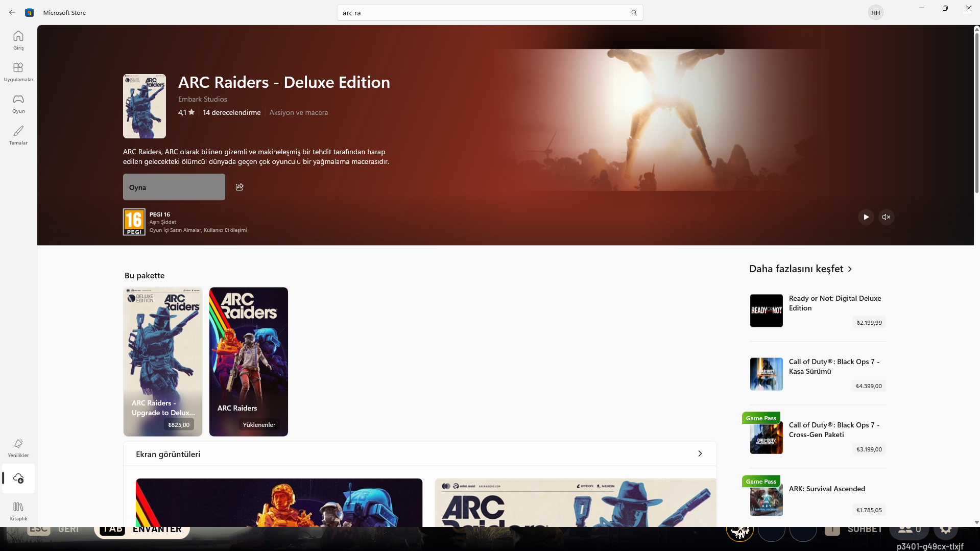The image size is (980, 551).
Task: Click the ₺825,00 price on upgrade card
Action: coord(179,425)
